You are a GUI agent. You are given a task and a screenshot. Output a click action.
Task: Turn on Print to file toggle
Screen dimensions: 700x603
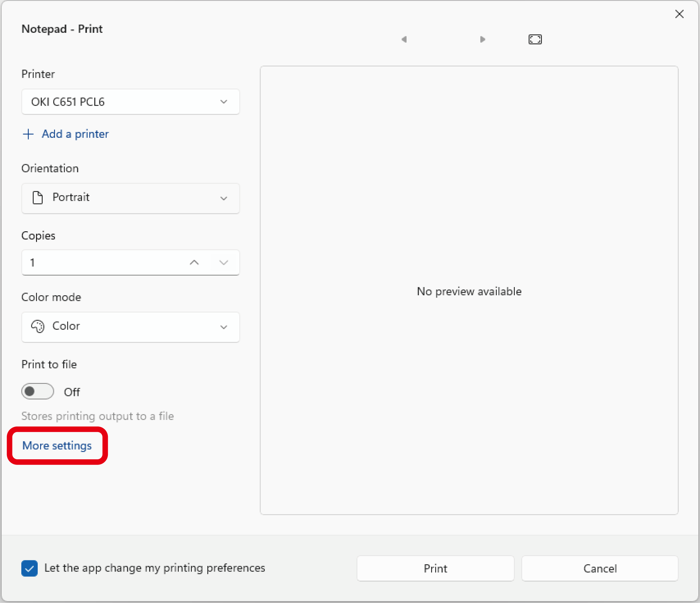(37, 391)
